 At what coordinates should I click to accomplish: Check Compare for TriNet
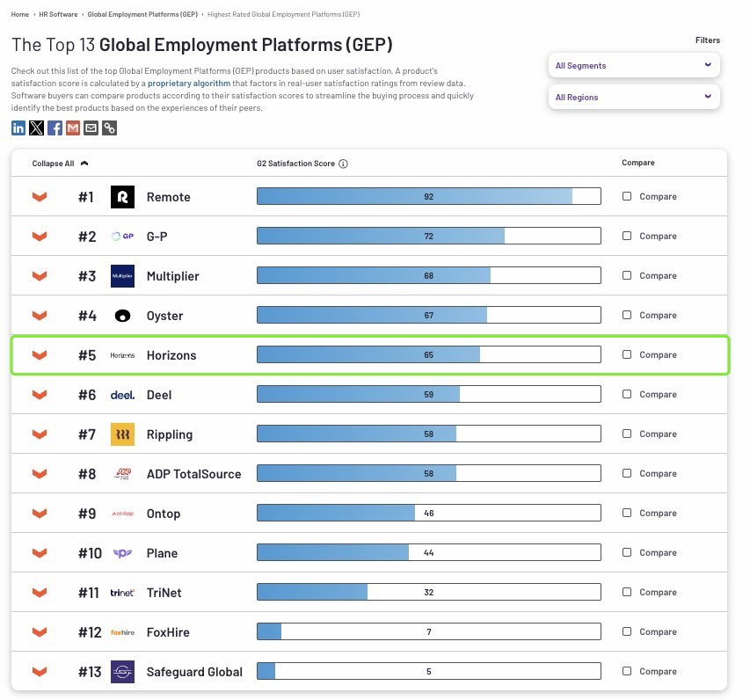[627, 592]
